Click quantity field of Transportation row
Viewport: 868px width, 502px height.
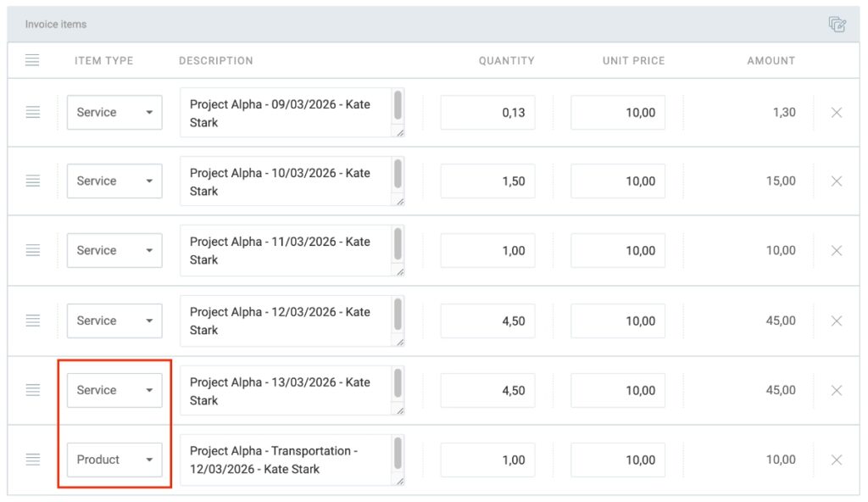487,460
